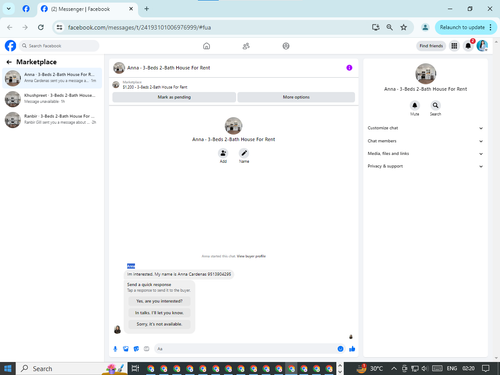The height and width of the screenshot is (375, 500).
Task: Click the browser zoom magnifier icon
Action: click(x=389, y=27)
